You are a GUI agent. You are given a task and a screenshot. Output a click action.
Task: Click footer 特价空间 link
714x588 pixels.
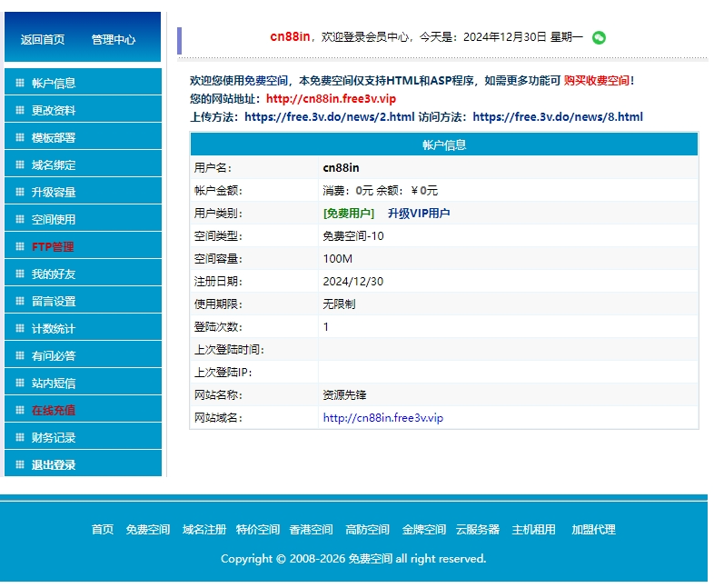(258, 529)
